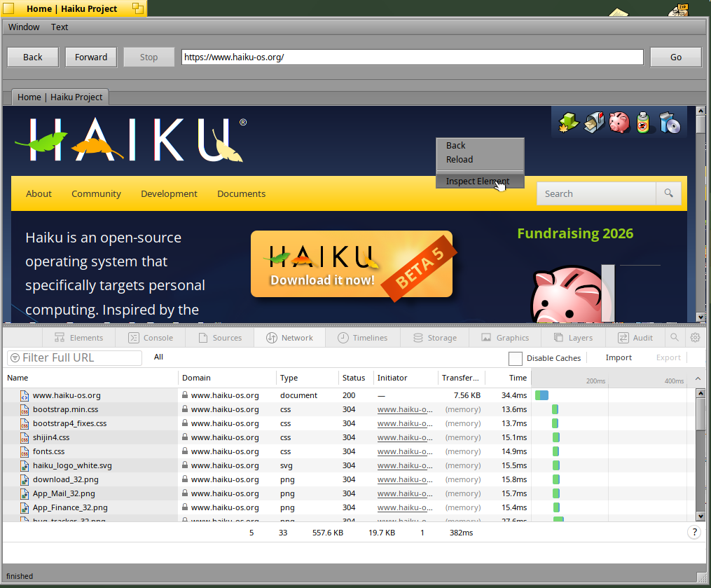Switch to the Network inspector tab
This screenshot has height=588, width=711.
coord(290,338)
